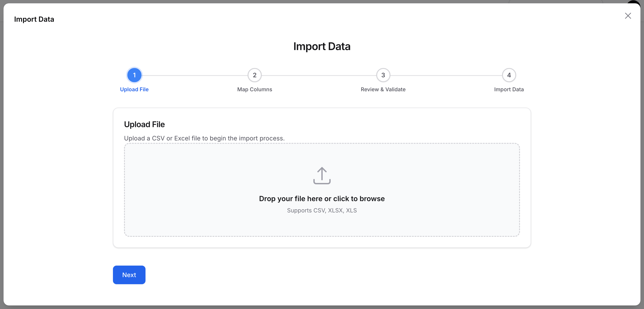The image size is (644, 309).
Task: Click the upload arrow icon in drop zone
Action: pyautogui.click(x=322, y=176)
